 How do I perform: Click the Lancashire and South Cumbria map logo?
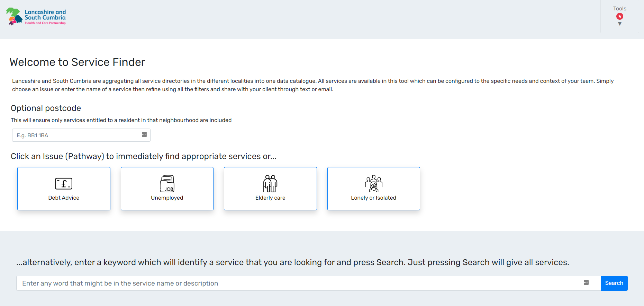14,16
